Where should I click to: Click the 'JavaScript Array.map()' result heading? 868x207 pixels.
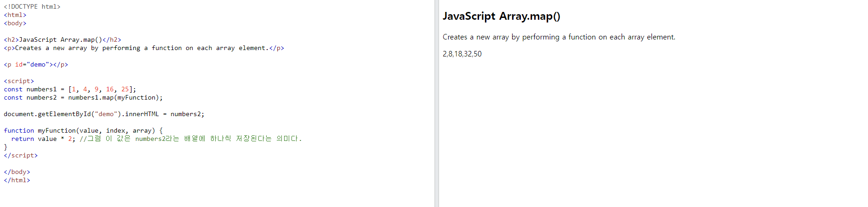(x=501, y=16)
